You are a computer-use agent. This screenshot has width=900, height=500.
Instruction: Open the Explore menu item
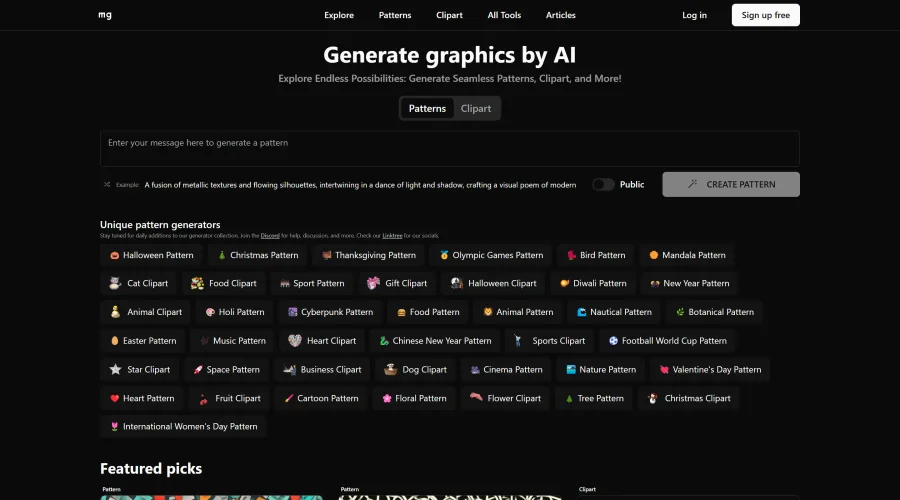point(339,15)
